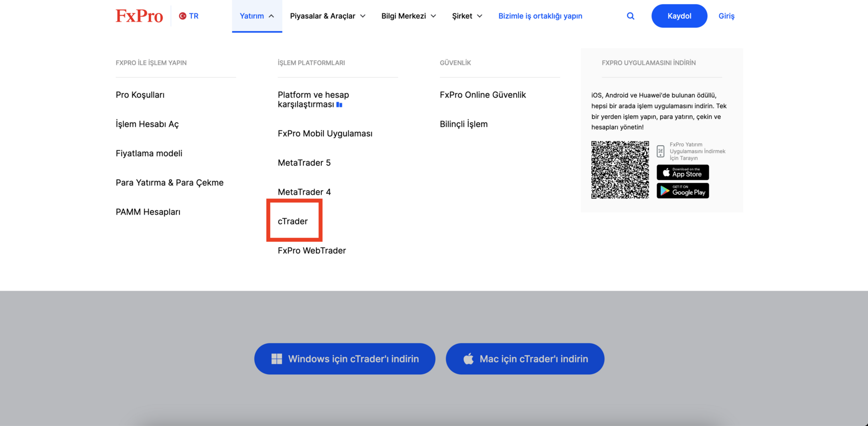
Task: Expand the Şirket dropdown arrow
Action: 479,16
